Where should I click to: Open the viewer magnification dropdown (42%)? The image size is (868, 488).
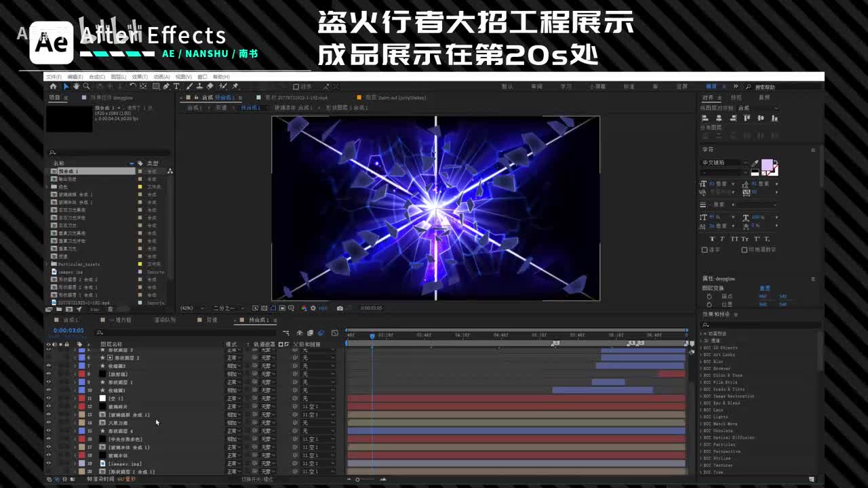[192, 308]
